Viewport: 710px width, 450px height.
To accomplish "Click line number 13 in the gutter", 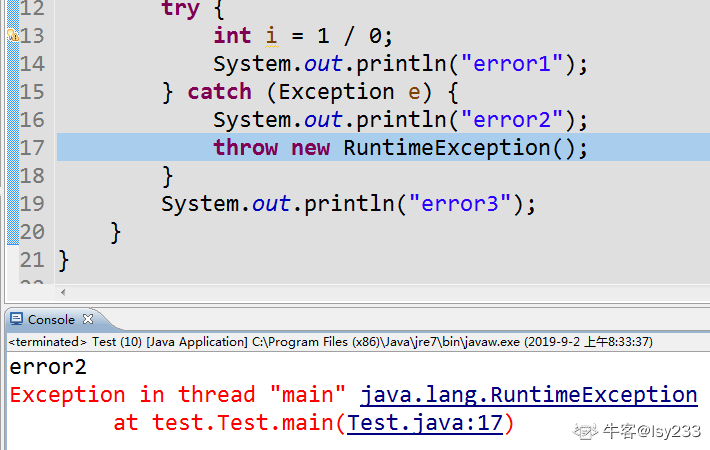I will tap(32, 36).
